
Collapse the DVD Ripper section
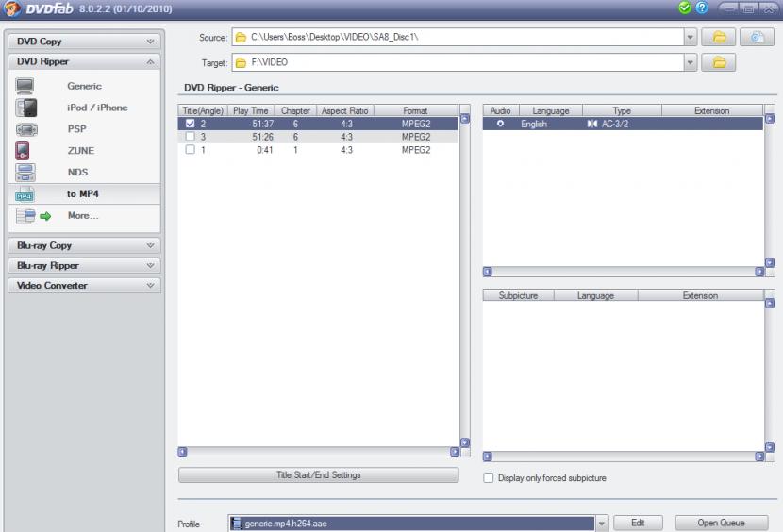pos(84,61)
